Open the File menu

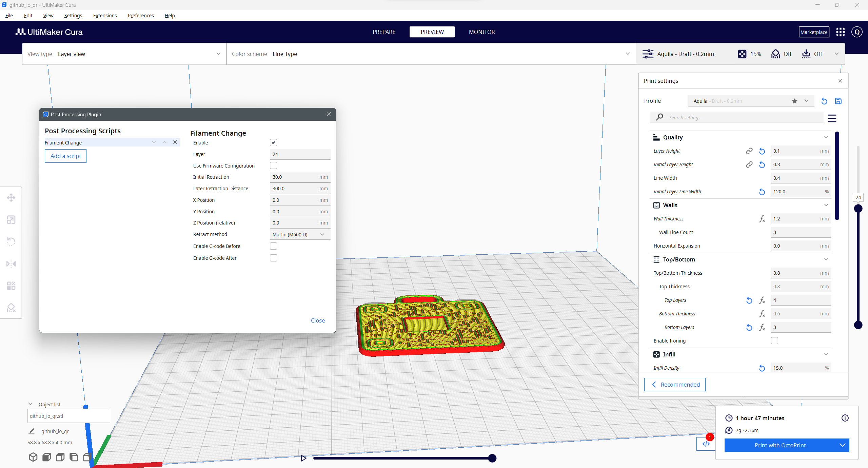(x=9, y=16)
